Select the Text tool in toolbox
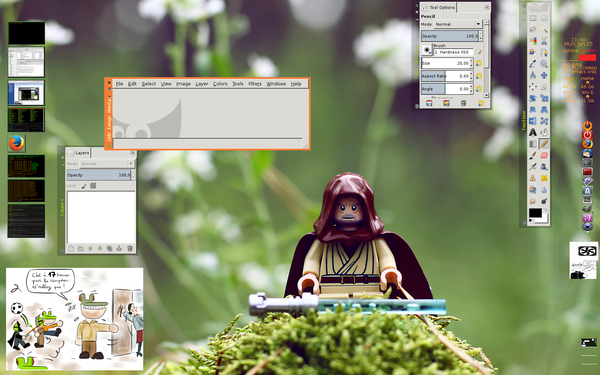Screen dimensions: 600x375 (533, 132)
